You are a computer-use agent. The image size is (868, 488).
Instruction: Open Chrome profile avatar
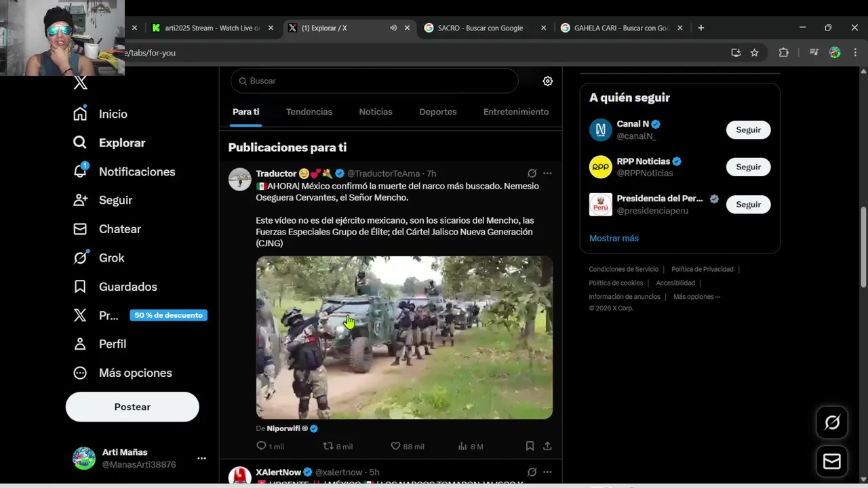(835, 52)
